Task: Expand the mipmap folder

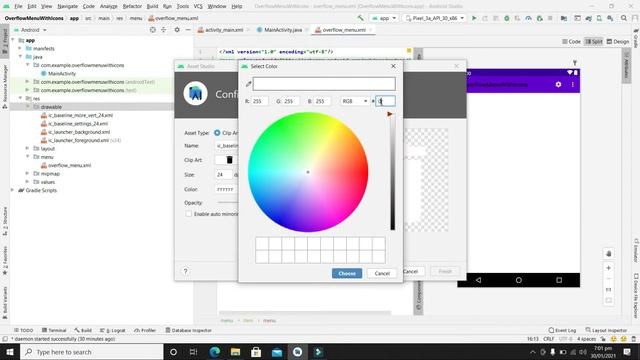Action: (x=28, y=173)
